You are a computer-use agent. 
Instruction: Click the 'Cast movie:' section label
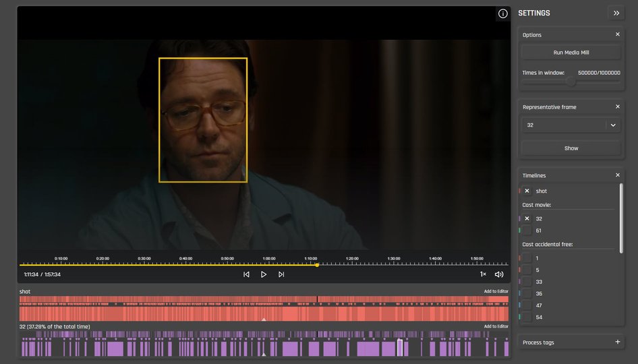tap(537, 205)
